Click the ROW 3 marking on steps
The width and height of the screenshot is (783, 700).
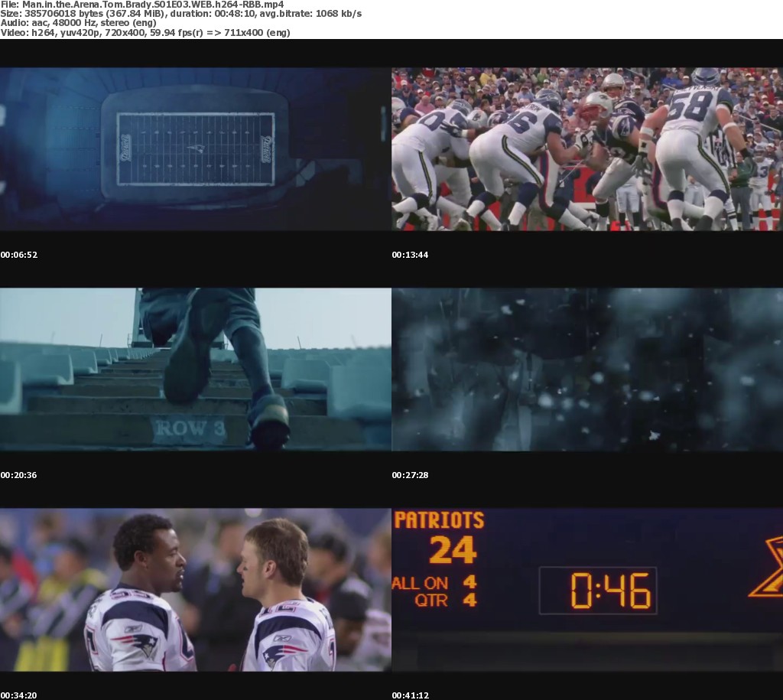[190, 429]
